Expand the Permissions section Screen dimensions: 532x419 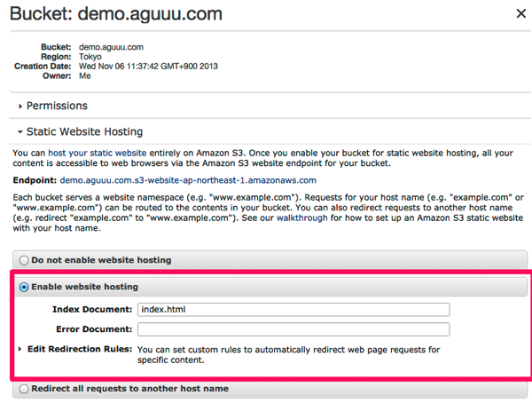point(53,106)
